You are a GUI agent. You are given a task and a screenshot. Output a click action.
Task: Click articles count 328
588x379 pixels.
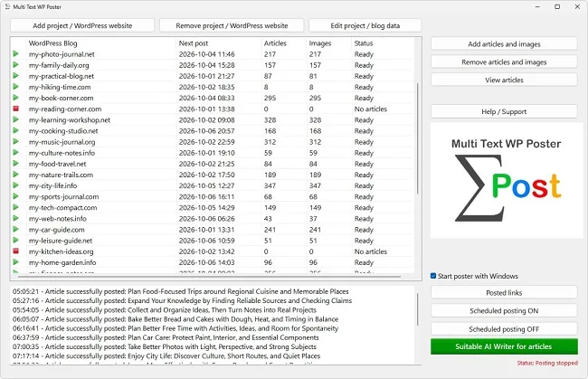(x=270, y=119)
